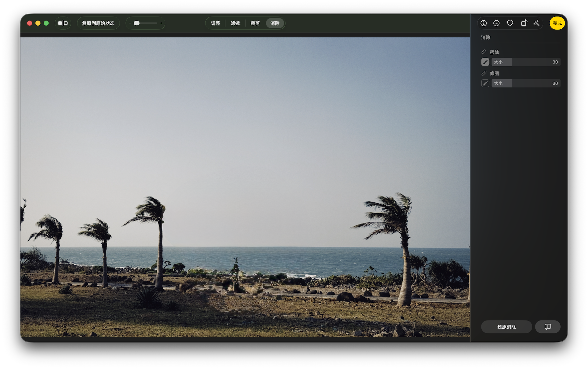Open the 裁剪 tab
Screen dimensions: 588x369
(x=255, y=23)
